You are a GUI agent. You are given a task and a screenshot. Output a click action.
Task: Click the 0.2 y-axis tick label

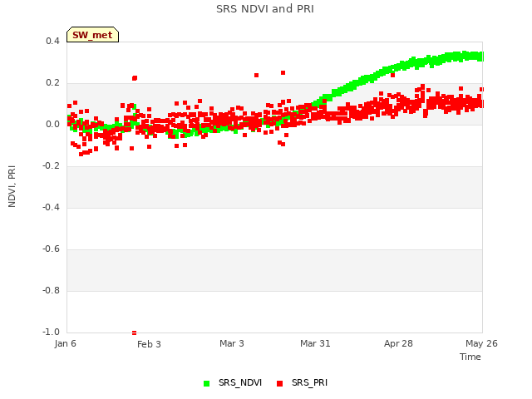coord(52,83)
